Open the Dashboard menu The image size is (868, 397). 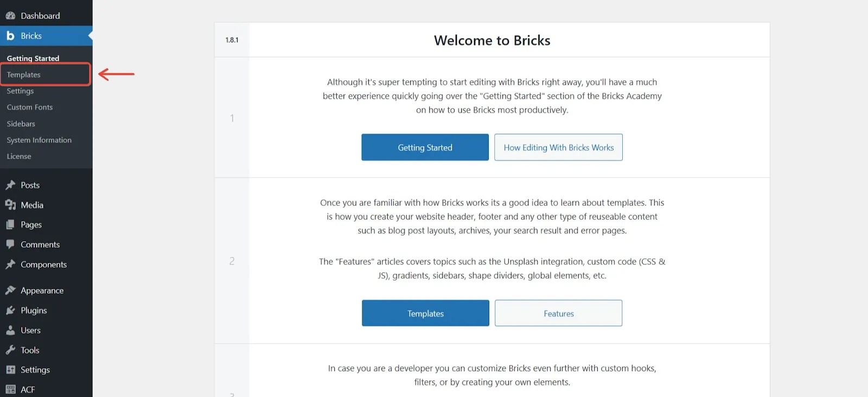[x=46, y=16]
